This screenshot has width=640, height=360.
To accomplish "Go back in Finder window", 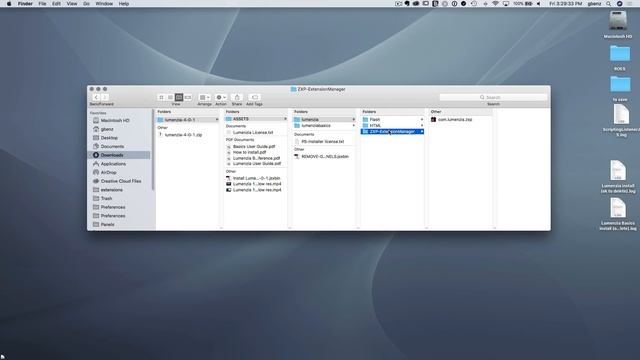I will point(96,97).
